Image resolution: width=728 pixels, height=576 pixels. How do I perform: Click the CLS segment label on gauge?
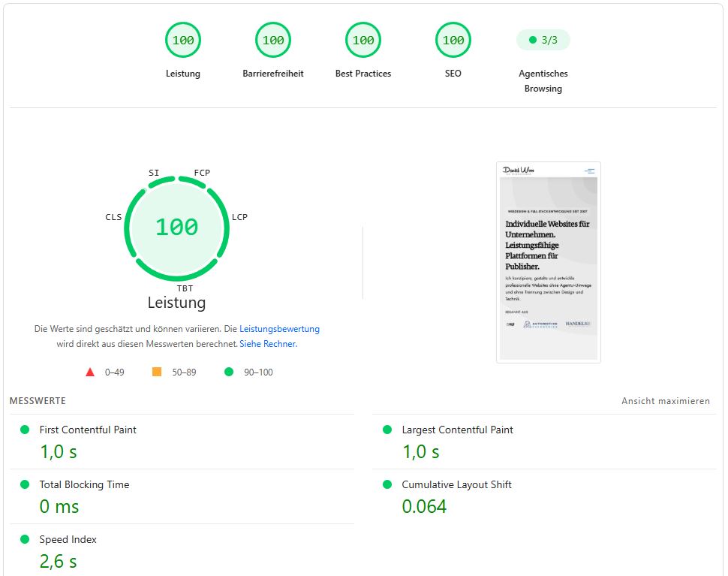(113, 217)
